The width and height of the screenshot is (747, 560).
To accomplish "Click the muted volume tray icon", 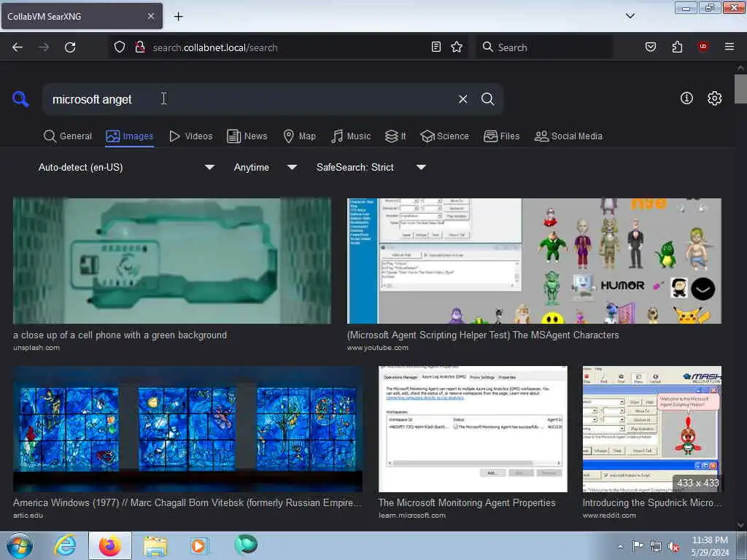I will point(673,547).
